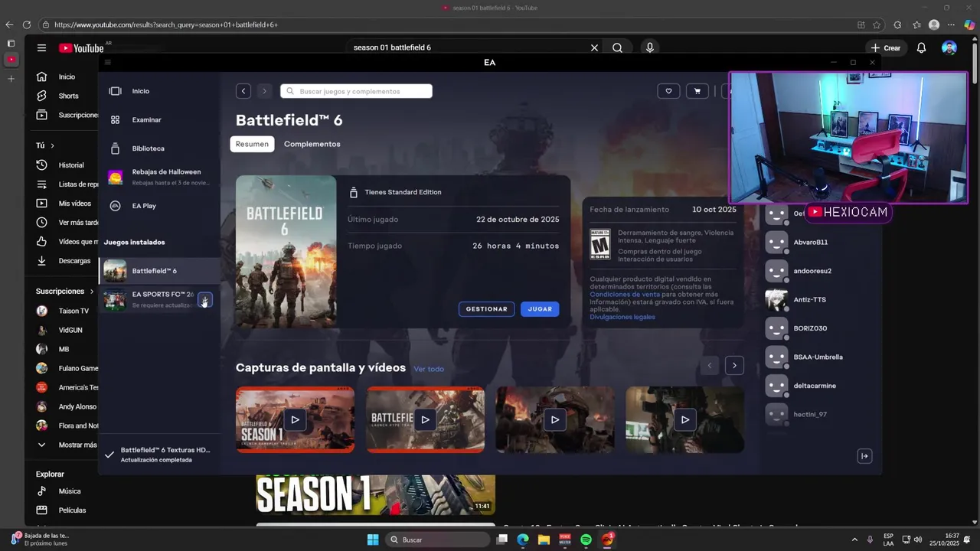Viewport: 980px width, 551px height.
Task: Expand the Tú section chevron
Action: click(52, 145)
